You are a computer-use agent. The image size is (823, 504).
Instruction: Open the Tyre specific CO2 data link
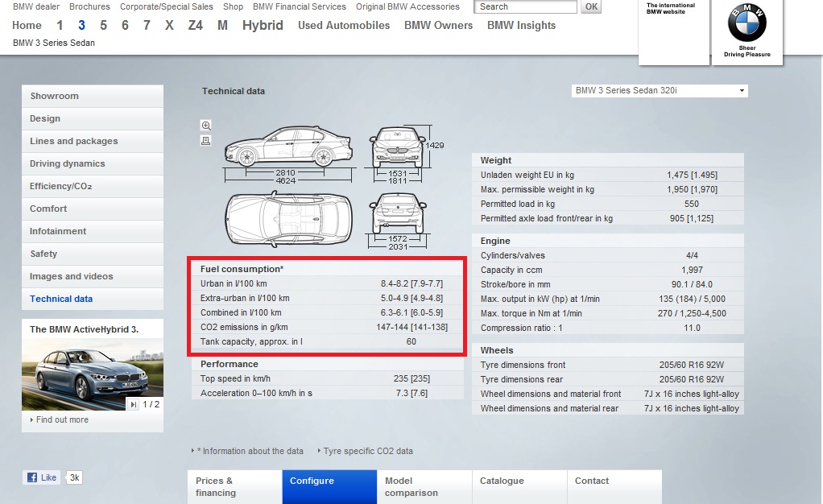click(367, 451)
